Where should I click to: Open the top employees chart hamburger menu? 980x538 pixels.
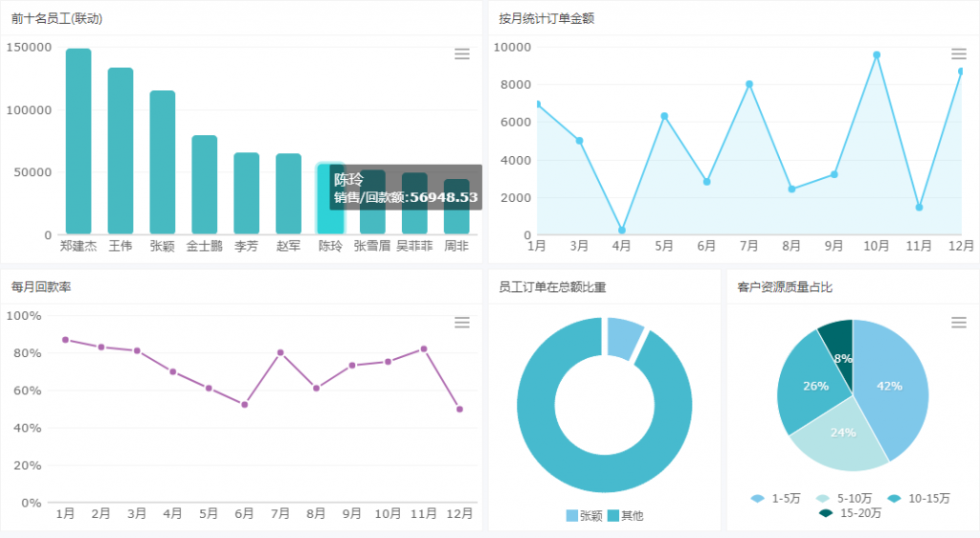click(x=462, y=55)
